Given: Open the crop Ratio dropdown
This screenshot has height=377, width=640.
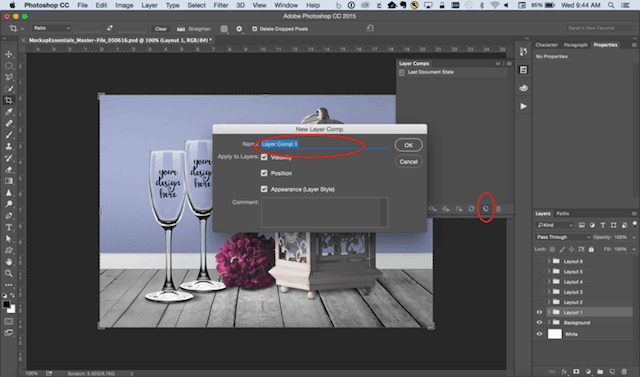Looking at the screenshot, I should tap(52, 28).
